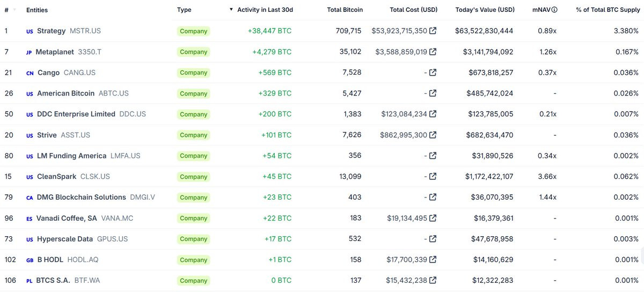The height and width of the screenshot is (292, 644).
Task: Click Strive's total cost external link icon
Action: [433, 135]
